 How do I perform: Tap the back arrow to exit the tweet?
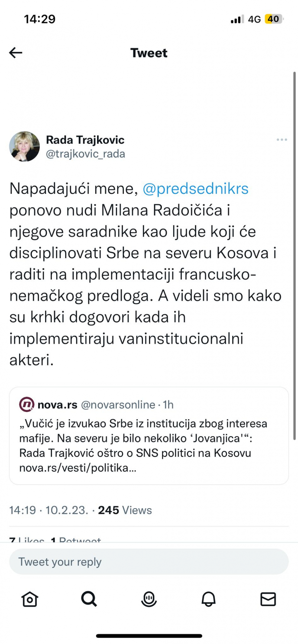click(x=15, y=53)
